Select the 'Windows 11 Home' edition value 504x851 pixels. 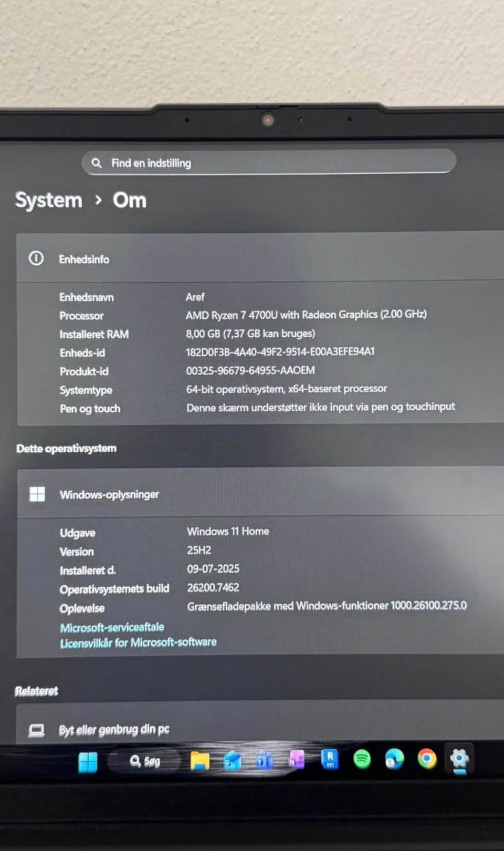point(228,531)
